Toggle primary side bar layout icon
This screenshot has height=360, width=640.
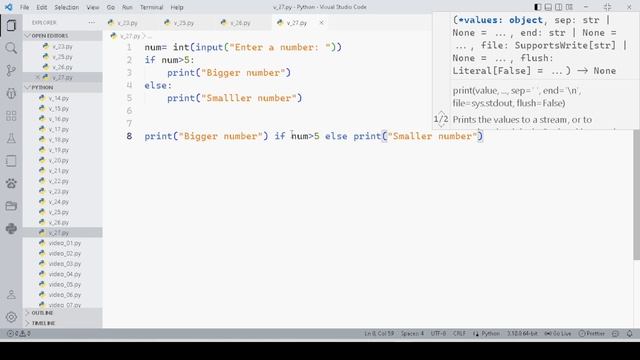coord(538,7)
